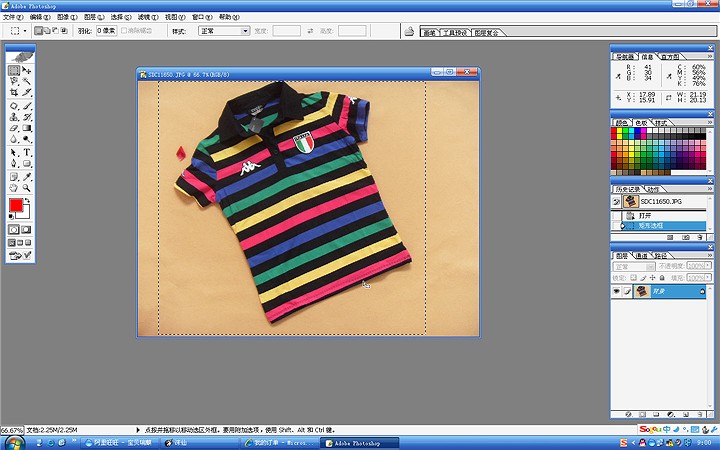The image size is (720, 450).
Task: Select the Rectangle shape tool
Action: 27,163
